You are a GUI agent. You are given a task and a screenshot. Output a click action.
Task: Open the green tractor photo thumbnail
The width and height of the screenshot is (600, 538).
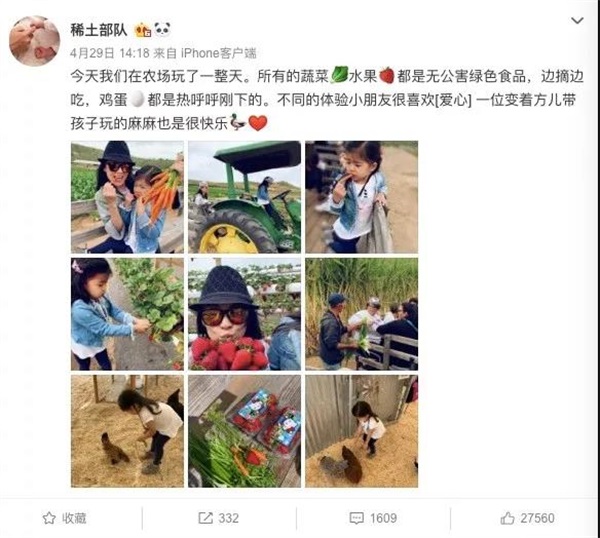[245, 197]
